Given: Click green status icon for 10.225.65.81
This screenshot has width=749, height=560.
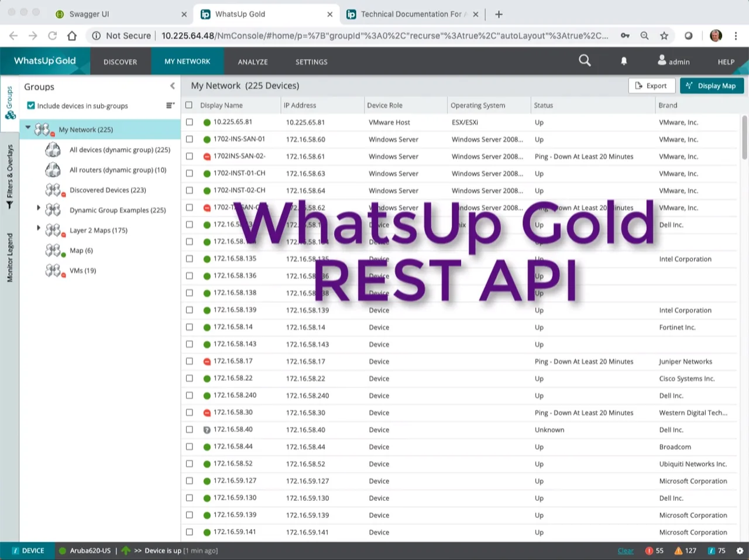Looking at the screenshot, I should pos(207,122).
